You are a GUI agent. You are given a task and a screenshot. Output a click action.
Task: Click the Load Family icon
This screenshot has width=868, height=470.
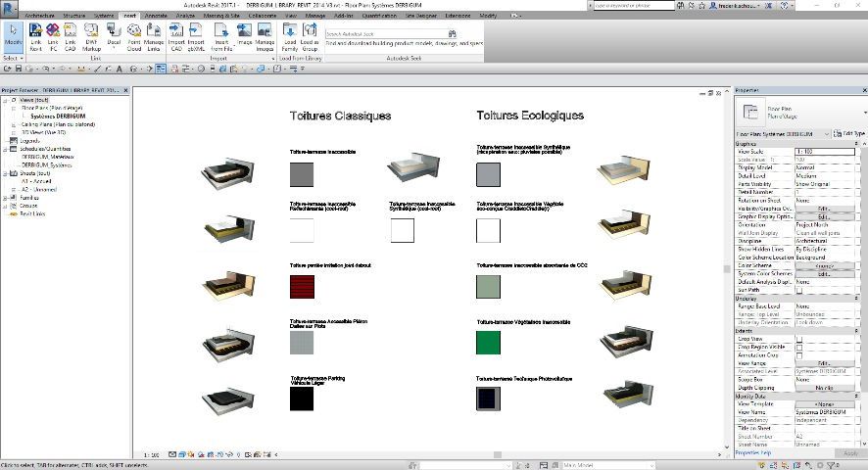290,36
